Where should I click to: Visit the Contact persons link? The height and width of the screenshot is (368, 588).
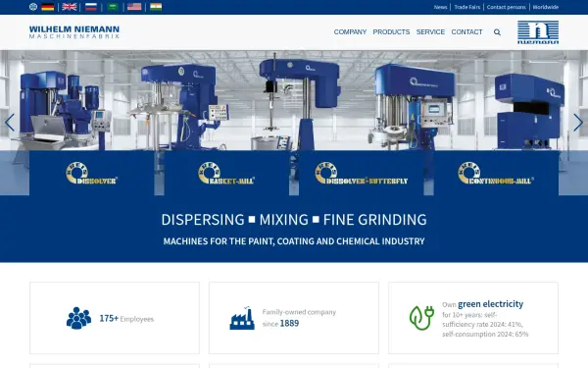pyautogui.click(x=507, y=7)
